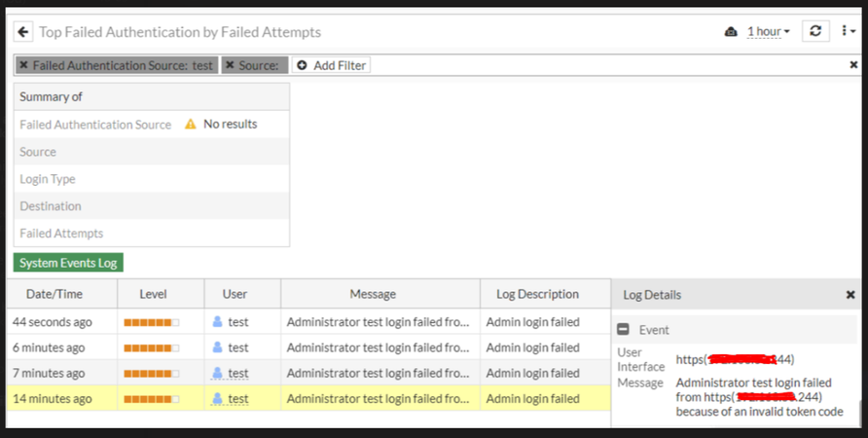Screen dimensions: 868x438
Task: Remove the Source filter tag
Action: click(x=230, y=65)
